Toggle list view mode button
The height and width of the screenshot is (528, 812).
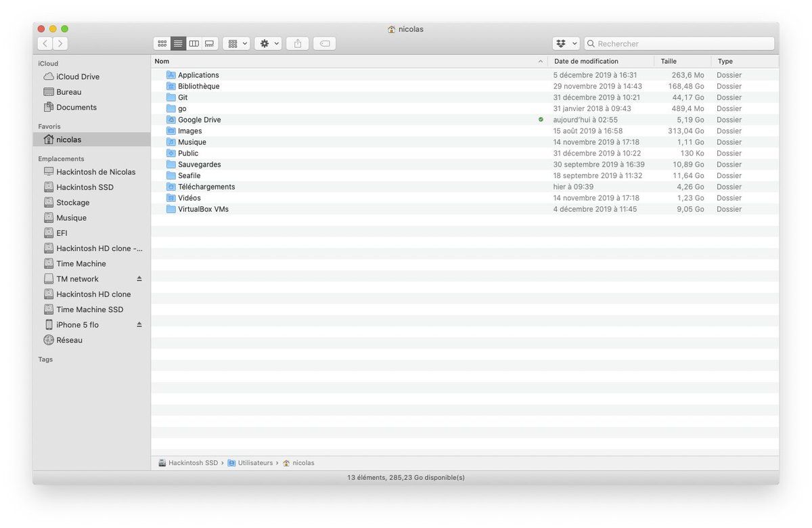(178, 43)
